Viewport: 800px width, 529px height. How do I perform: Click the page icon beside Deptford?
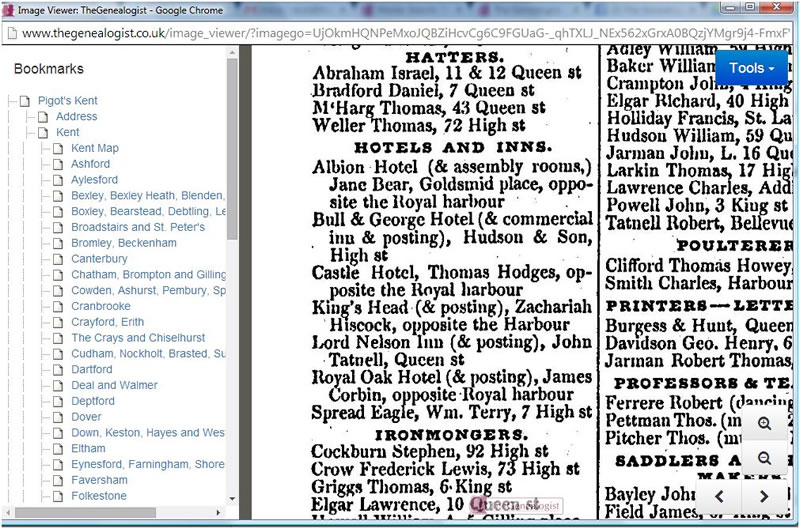pyautogui.click(x=58, y=401)
